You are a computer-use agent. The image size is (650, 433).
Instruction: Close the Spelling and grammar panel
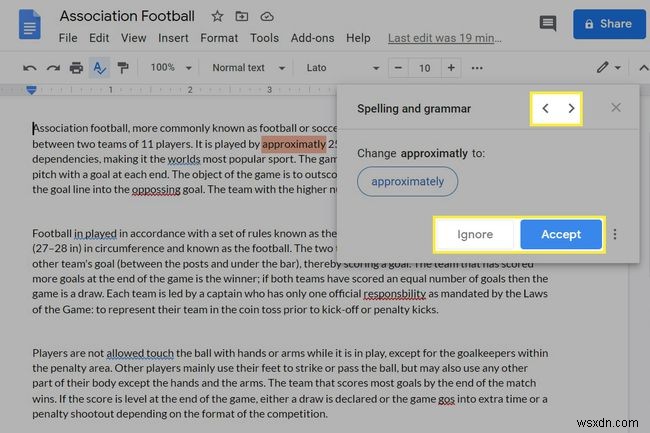point(616,108)
